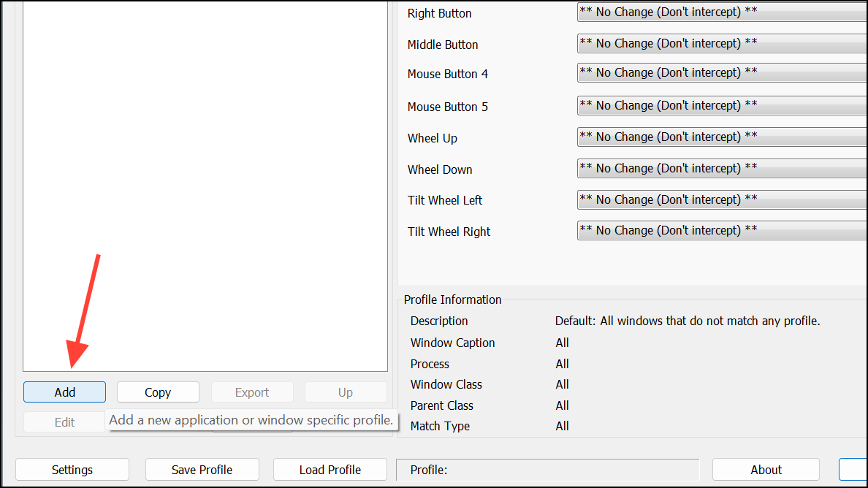
Task: Open the Tilt Wheel Left dropdown
Action: click(722, 200)
